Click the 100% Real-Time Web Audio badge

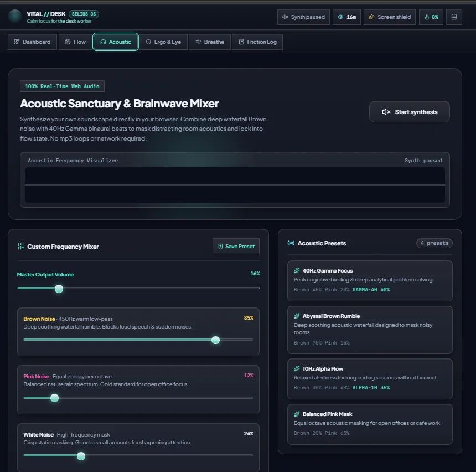[62, 86]
